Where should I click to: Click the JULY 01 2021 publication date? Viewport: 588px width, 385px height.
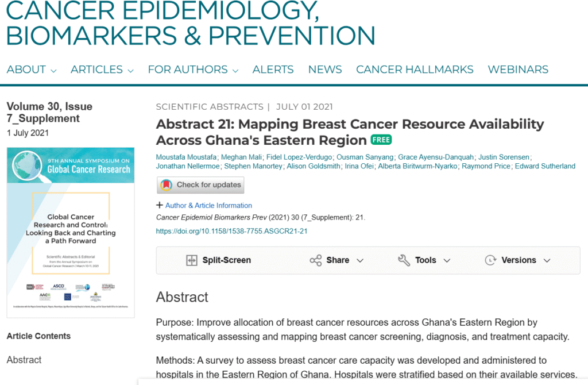[x=304, y=107]
